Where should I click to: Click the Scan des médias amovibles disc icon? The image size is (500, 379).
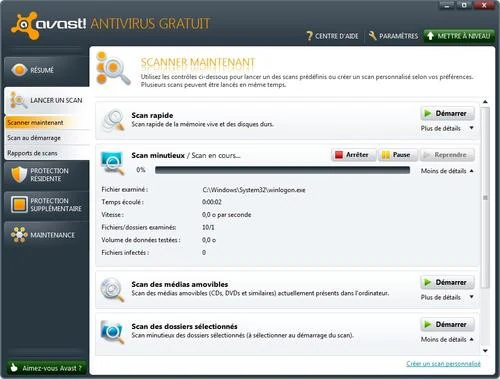[x=113, y=289]
